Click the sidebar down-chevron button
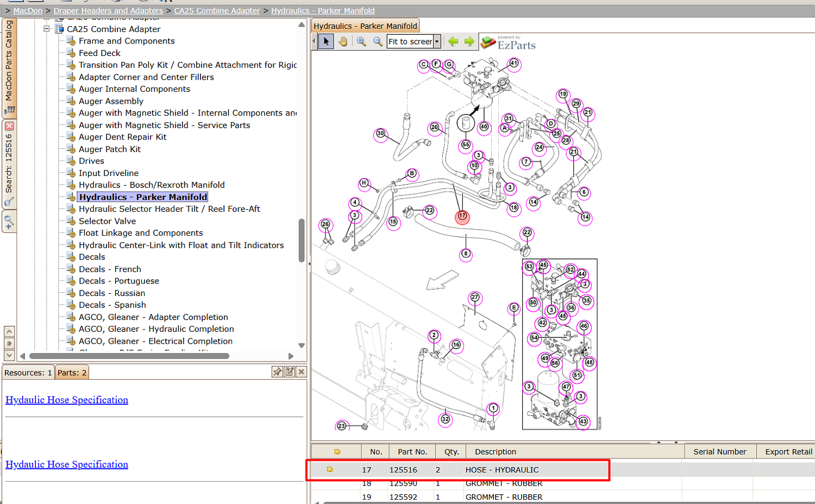This screenshot has width=815, height=504. pyautogui.click(x=9, y=355)
